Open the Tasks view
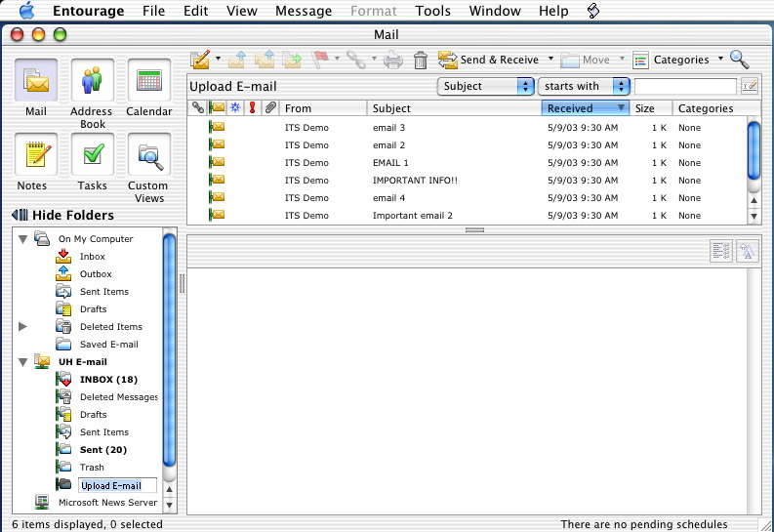The height and width of the screenshot is (532, 774). pos(93,154)
